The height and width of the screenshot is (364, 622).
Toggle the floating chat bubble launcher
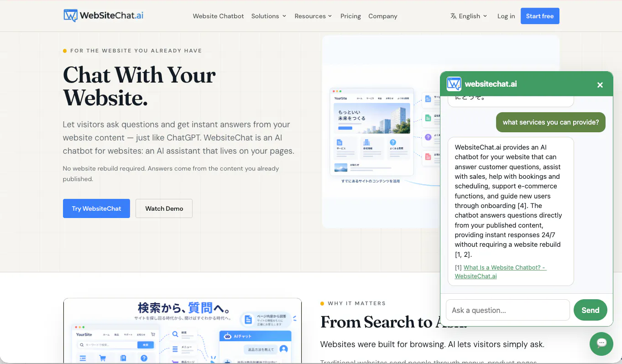coord(601,343)
